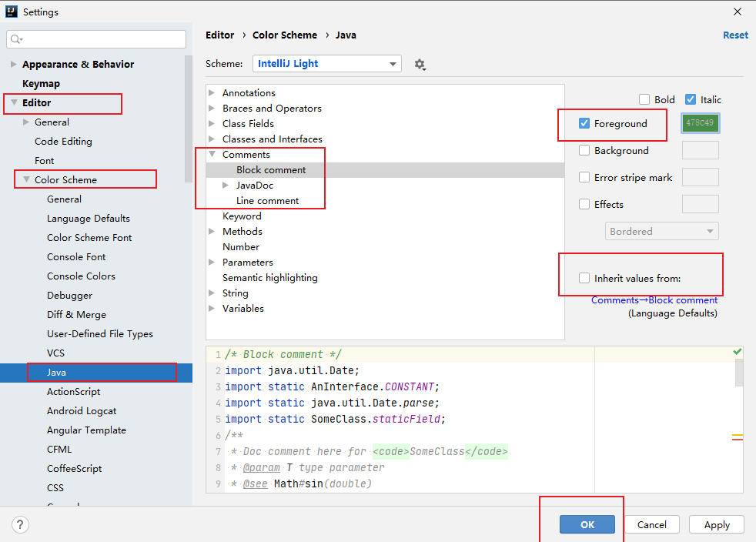This screenshot has height=542, width=756.
Task: Select the Line comment item
Action: (268, 201)
